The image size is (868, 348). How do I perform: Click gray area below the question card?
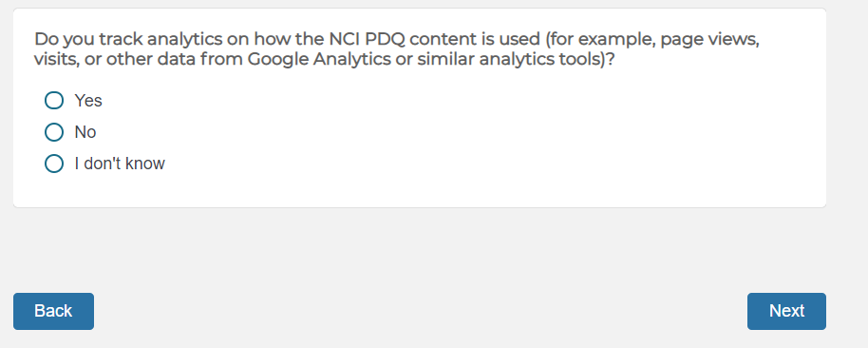[x=421, y=249]
